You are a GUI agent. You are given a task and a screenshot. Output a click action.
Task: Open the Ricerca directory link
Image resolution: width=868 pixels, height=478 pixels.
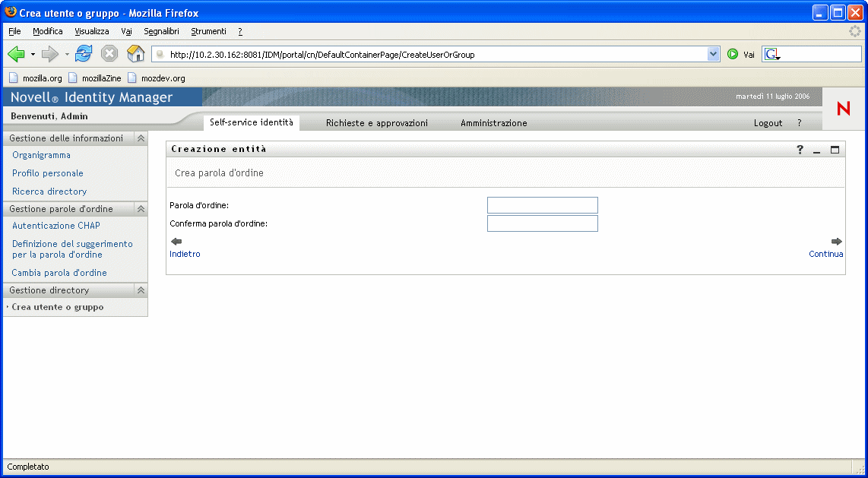pos(49,192)
